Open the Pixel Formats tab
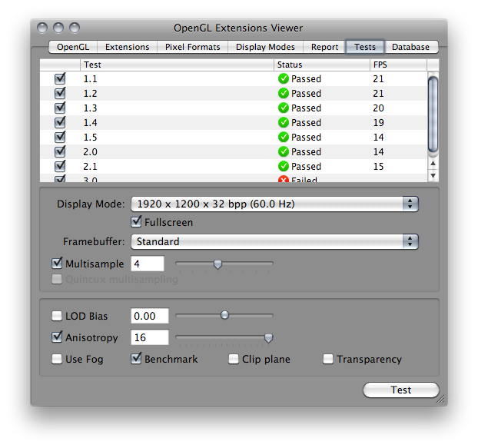Screen dimensions: 478x448 [192, 47]
